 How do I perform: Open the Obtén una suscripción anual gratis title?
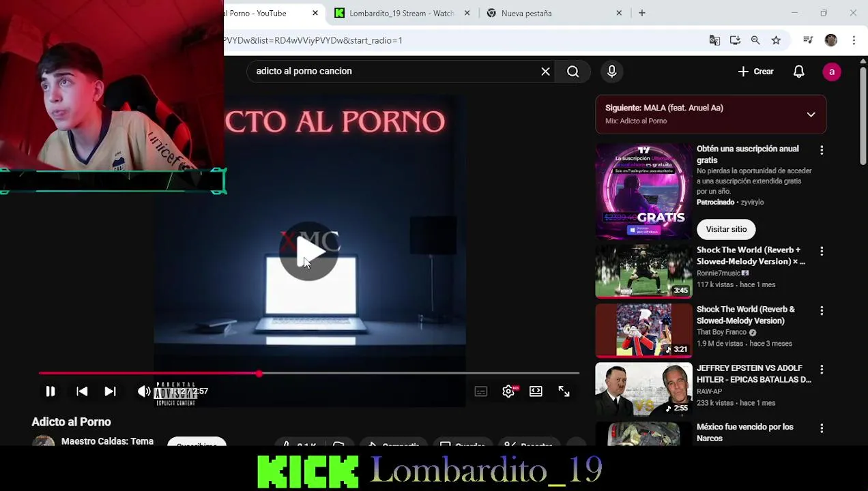tap(747, 154)
